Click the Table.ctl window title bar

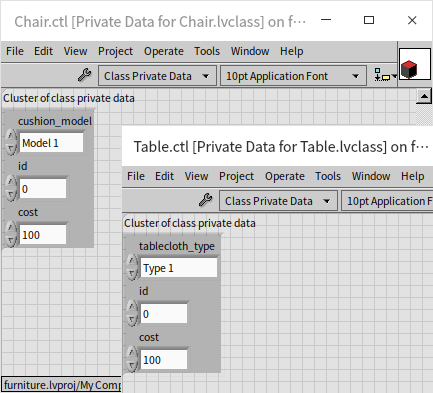coord(278,147)
